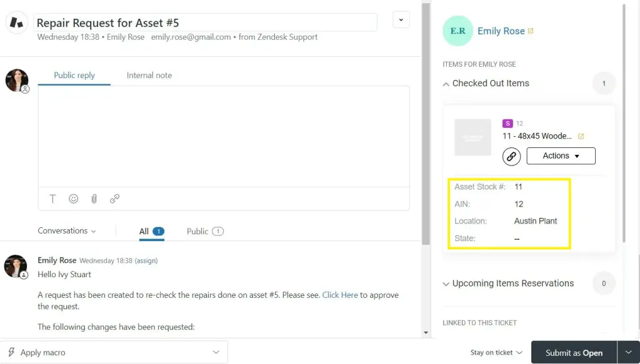Open the Submit as Open dropdown arrow
The height and width of the screenshot is (364, 640).
(x=628, y=352)
